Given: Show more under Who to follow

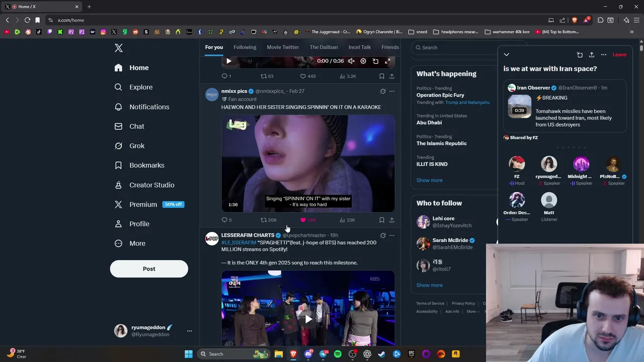Looking at the screenshot, I should coord(430,285).
